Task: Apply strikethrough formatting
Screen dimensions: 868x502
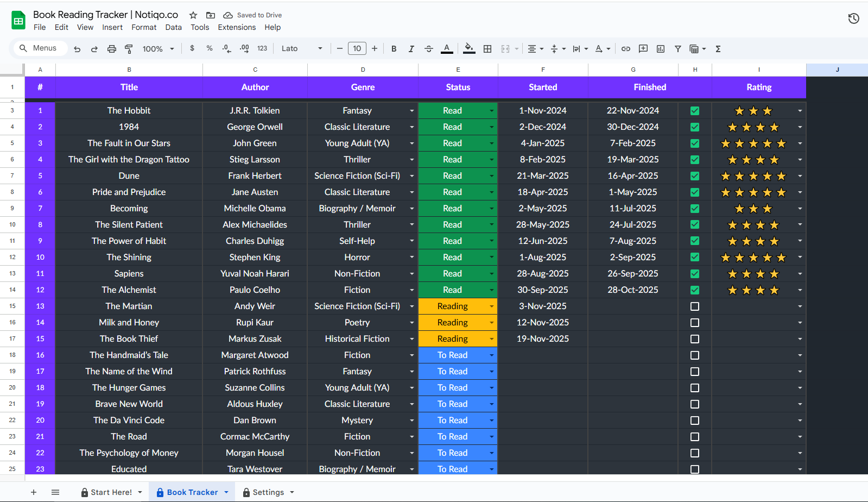Action: [x=428, y=49]
